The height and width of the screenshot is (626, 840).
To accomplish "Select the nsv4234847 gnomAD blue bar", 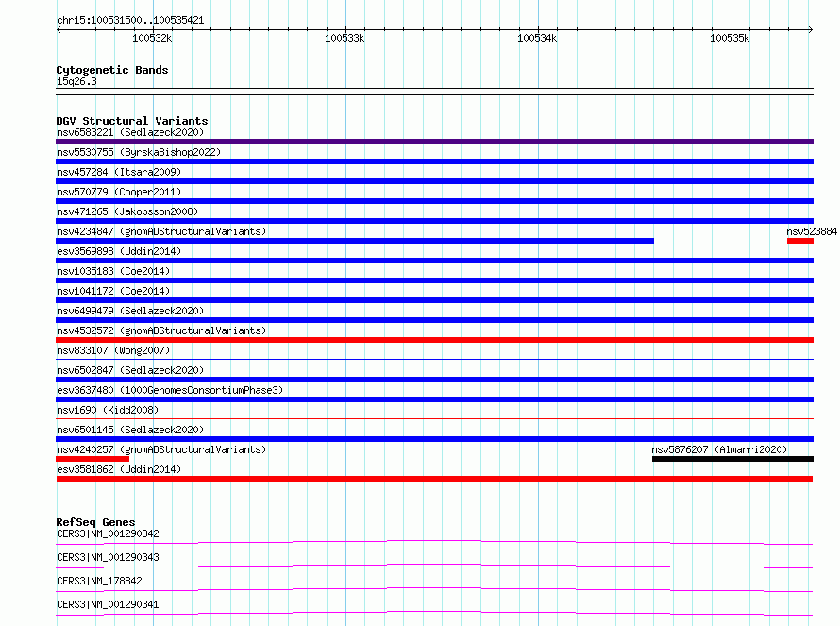I will 355,241.
